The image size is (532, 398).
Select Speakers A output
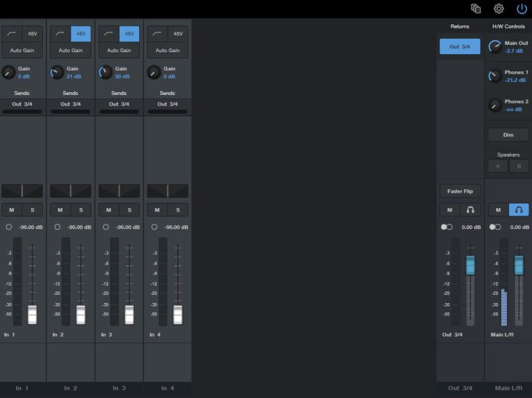[x=498, y=166]
